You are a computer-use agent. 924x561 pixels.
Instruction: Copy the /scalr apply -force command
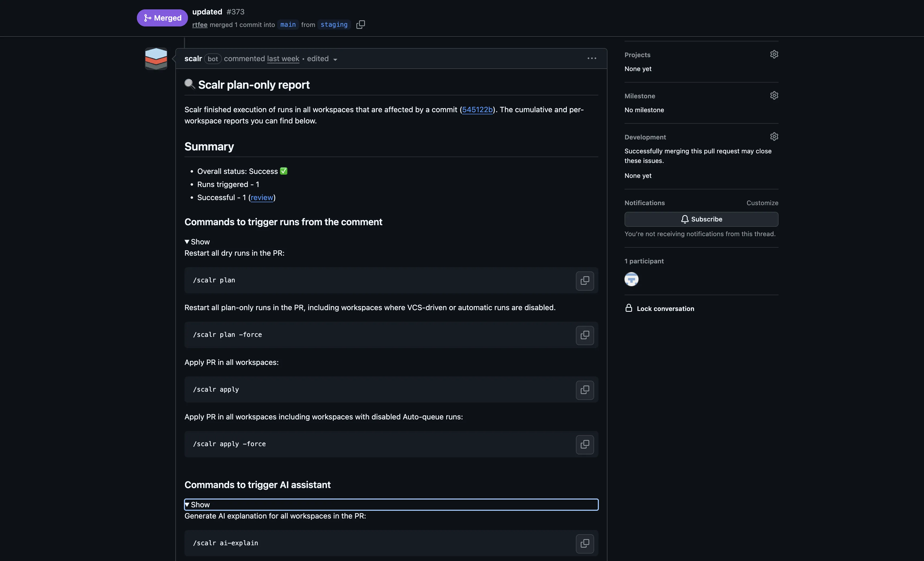click(585, 445)
